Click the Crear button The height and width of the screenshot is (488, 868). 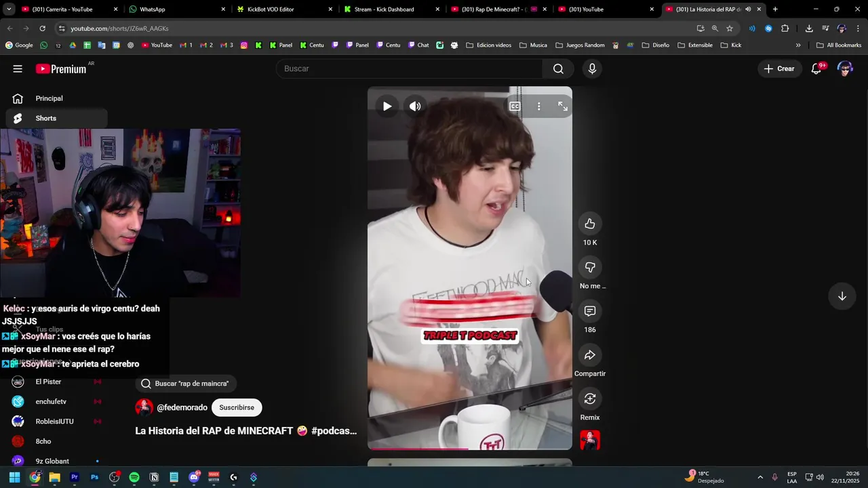[779, 68]
